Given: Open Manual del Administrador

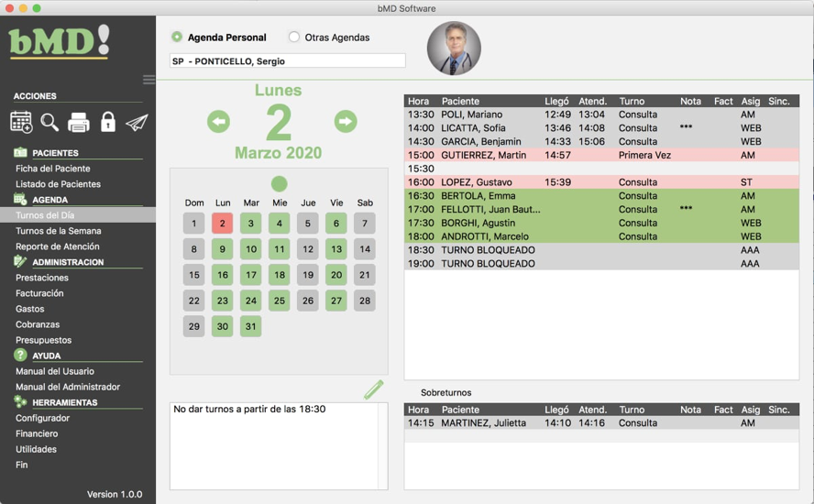Looking at the screenshot, I should coord(68,387).
